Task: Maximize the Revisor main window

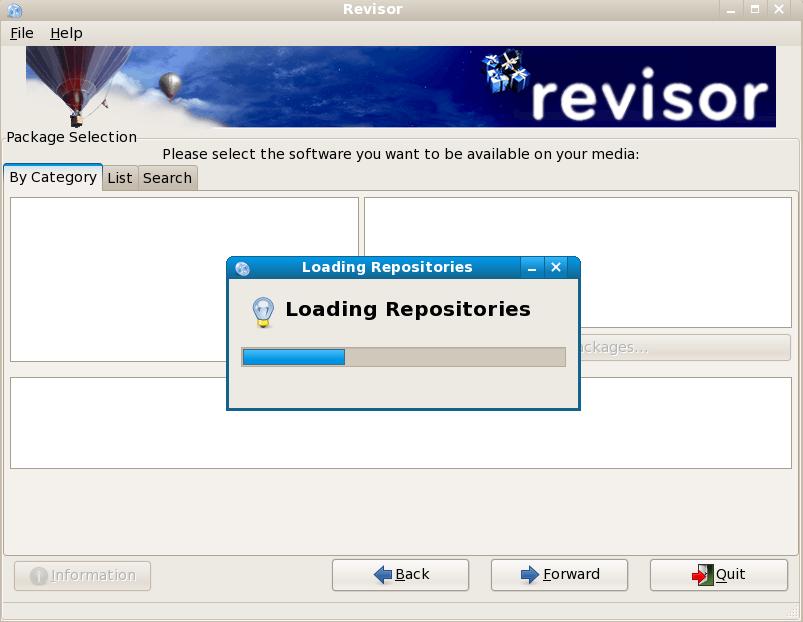Action: coord(755,9)
